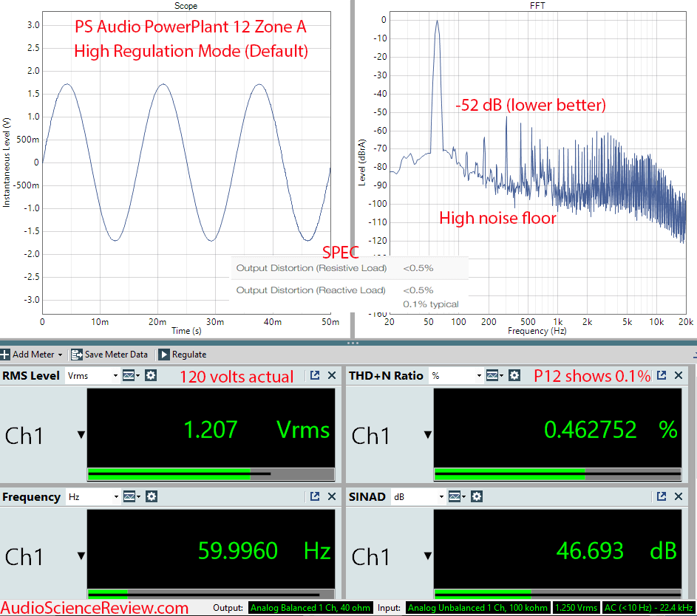The image size is (697, 616).
Task: Open the Hz unit dropdown for Frequency
Action: coord(92,496)
